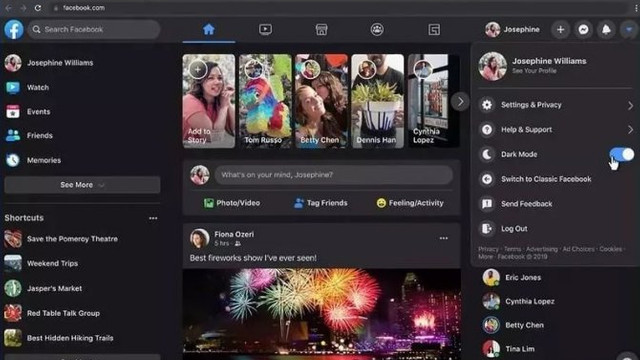Click the Add to Story card
This screenshot has width=640, height=360.
pyautogui.click(x=209, y=101)
